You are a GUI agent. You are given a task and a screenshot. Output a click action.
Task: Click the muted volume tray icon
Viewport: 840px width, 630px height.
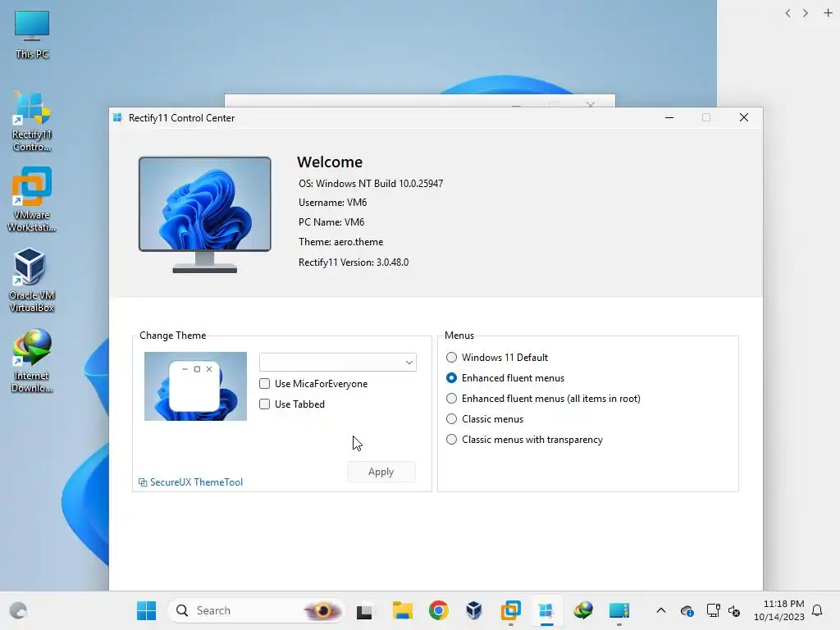coord(734,610)
